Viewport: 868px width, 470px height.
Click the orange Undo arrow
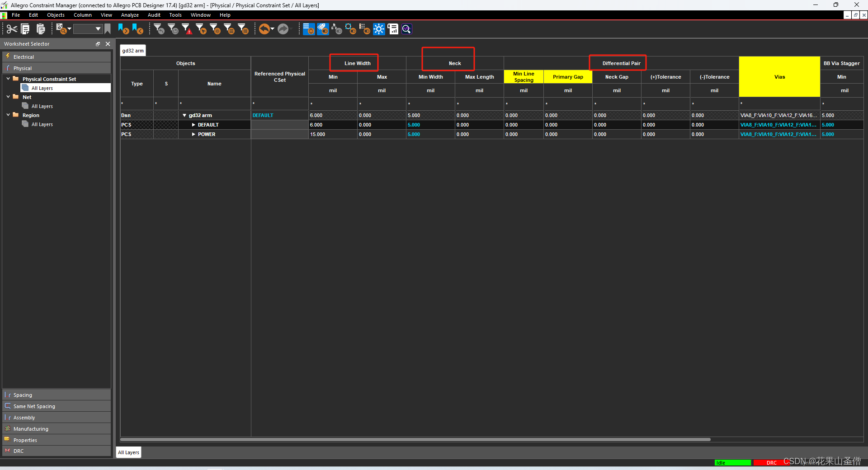click(264, 29)
